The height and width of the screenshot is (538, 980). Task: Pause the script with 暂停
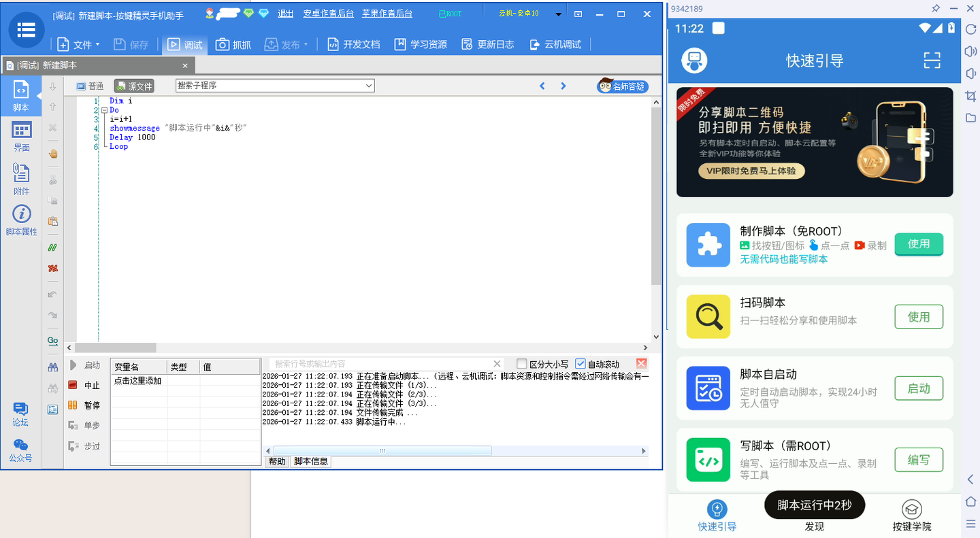tap(84, 405)
